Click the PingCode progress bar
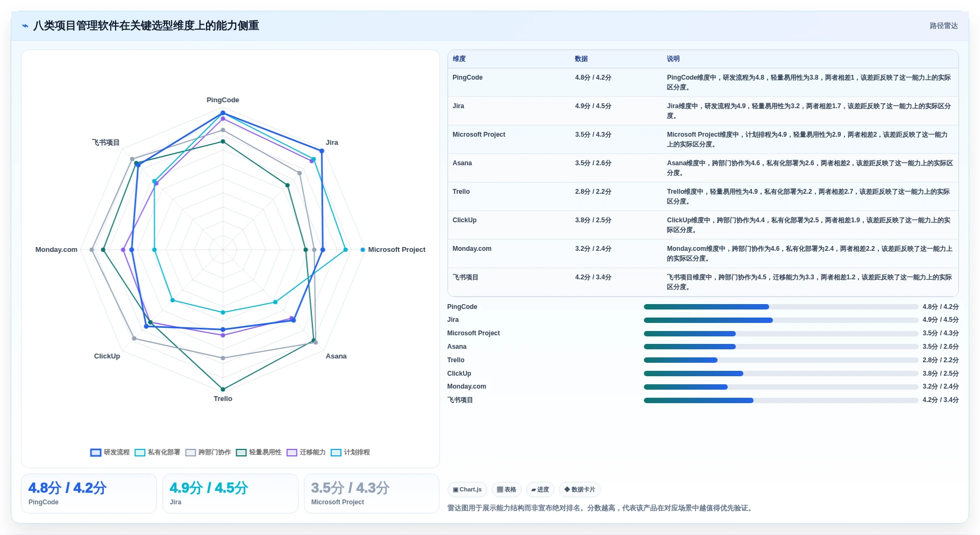This screenshot has width=980, height=535. pos(780,307)
